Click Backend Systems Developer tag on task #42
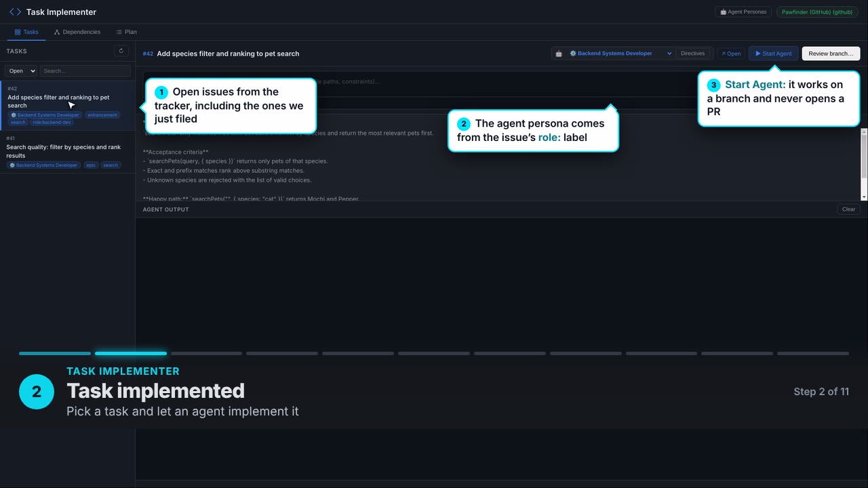The width and height of the screenshot is (868, 488). [x=45, y=115]
